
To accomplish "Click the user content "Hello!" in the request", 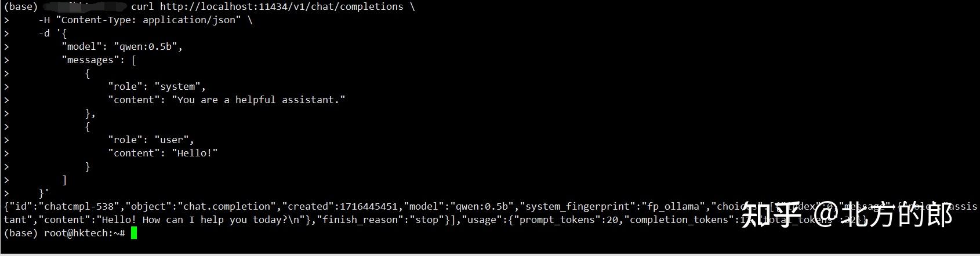I will (194, 153).
